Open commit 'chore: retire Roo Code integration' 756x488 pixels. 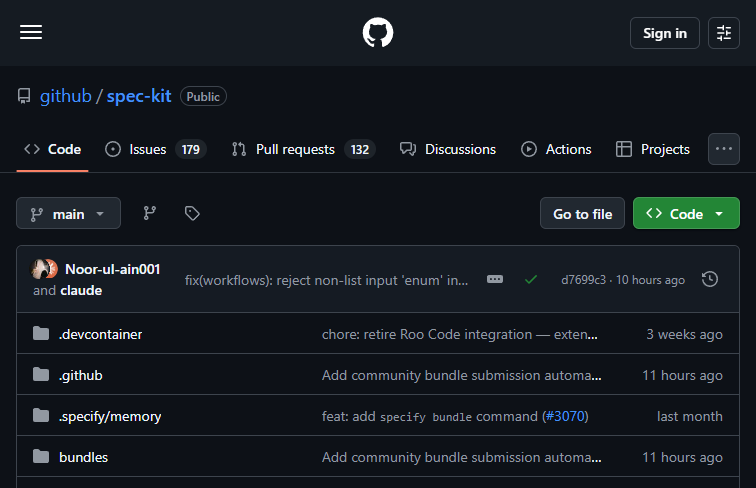coord(459,334)
